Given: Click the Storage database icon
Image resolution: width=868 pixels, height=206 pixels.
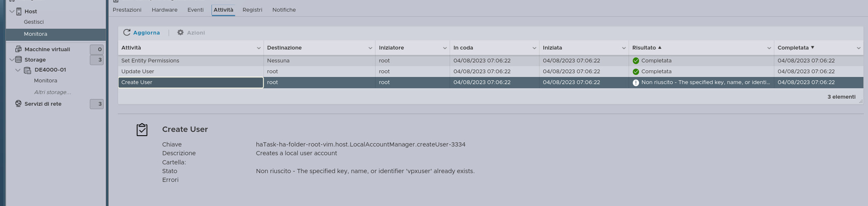Looking at the screenshot, I should [x=18, y=60].
